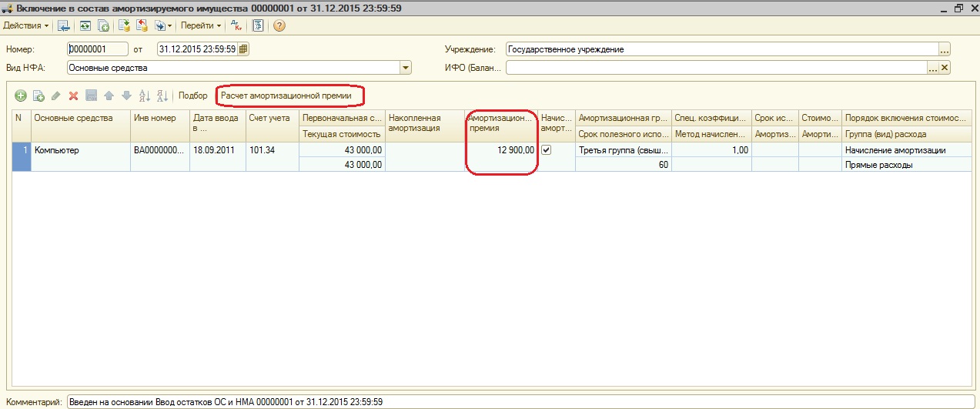Click the Sort ascending icon
The height and width of the screenshot is (409, 980).
144,96
